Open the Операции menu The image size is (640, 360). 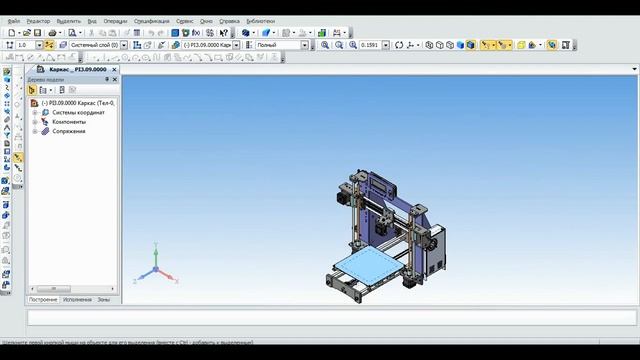tap(115, 21)
